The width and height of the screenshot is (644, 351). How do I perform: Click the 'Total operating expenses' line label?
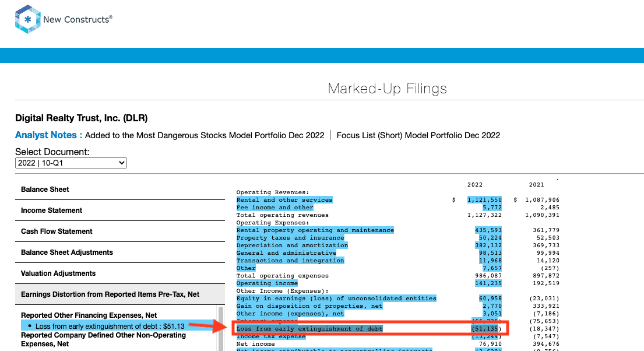283,276
